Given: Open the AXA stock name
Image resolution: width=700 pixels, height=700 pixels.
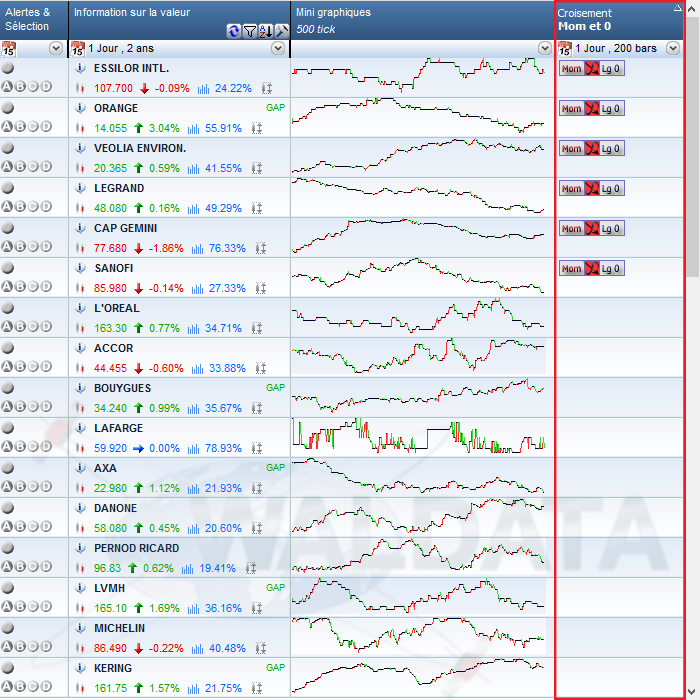Looking at the screenshot, I should coord(105,468).
